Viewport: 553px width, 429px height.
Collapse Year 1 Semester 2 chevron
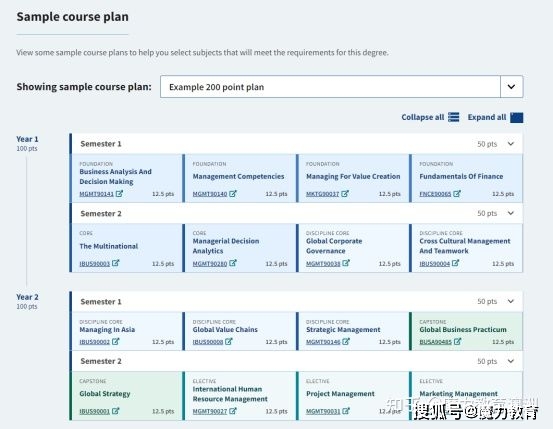511,213
